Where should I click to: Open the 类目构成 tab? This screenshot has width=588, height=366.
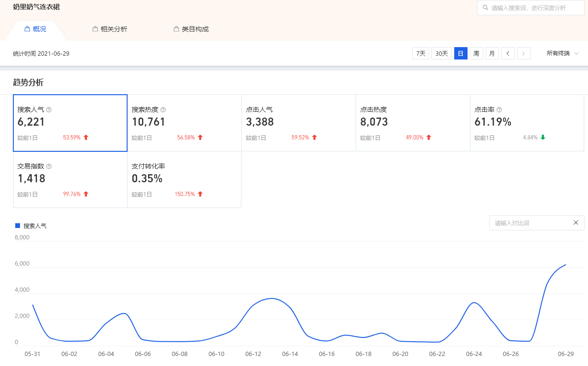[x=191, y=29]
